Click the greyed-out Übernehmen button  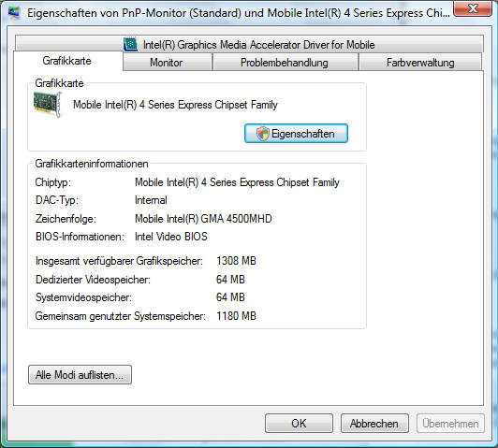[x=450, y=424]
